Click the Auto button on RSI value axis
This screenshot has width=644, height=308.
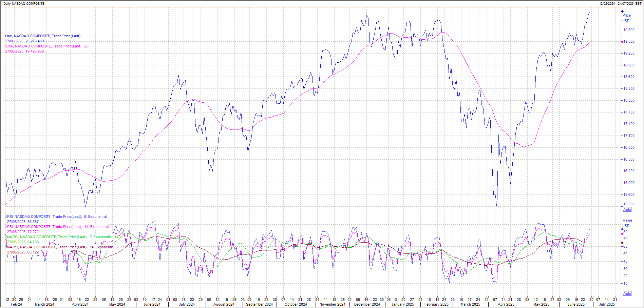(x=627, y=293)
